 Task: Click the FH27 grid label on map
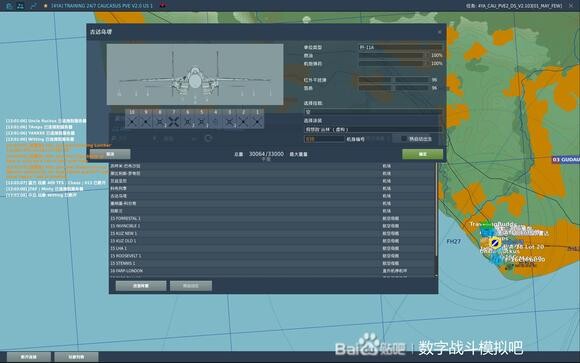click(453, 241)
